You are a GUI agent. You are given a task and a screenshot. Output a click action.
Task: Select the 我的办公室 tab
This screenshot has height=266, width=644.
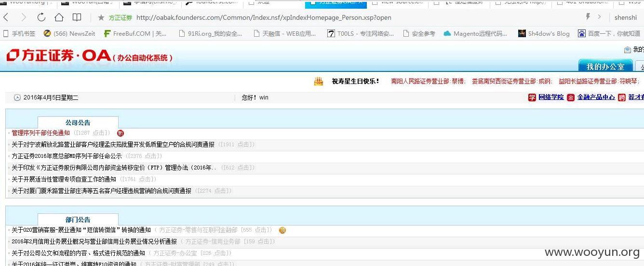(605, 66)
